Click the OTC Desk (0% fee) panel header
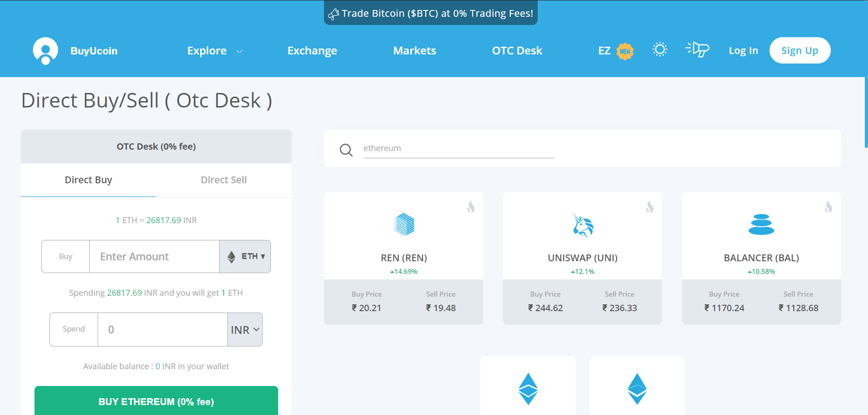This screenshot has height=415, width=868. click(x=156, y=146)
